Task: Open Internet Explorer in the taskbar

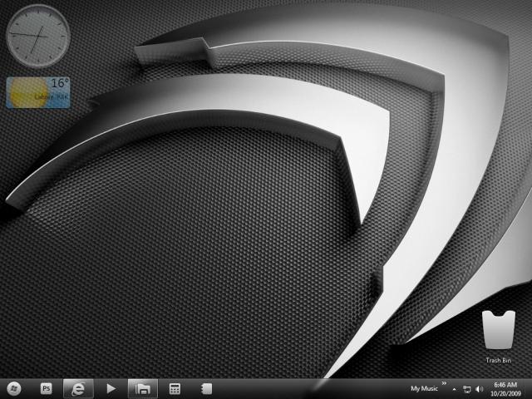Action: click(x=78, y=389)
